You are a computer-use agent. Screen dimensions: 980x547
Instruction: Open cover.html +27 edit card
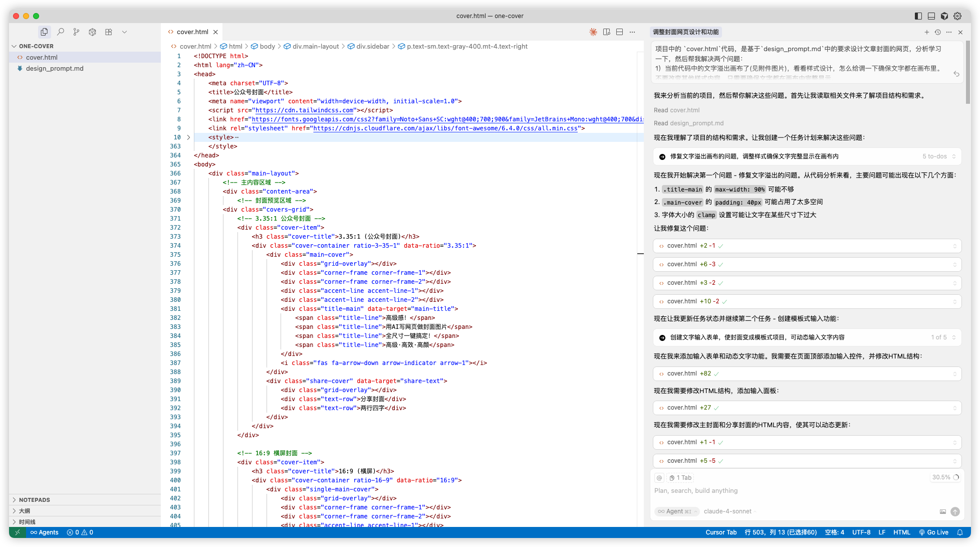(807, 408)
